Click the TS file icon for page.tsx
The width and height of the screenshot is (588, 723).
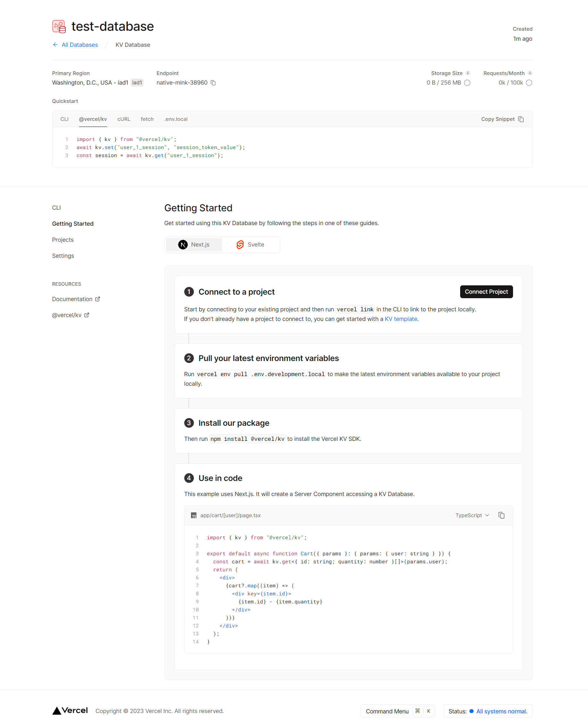pos(194,516)
